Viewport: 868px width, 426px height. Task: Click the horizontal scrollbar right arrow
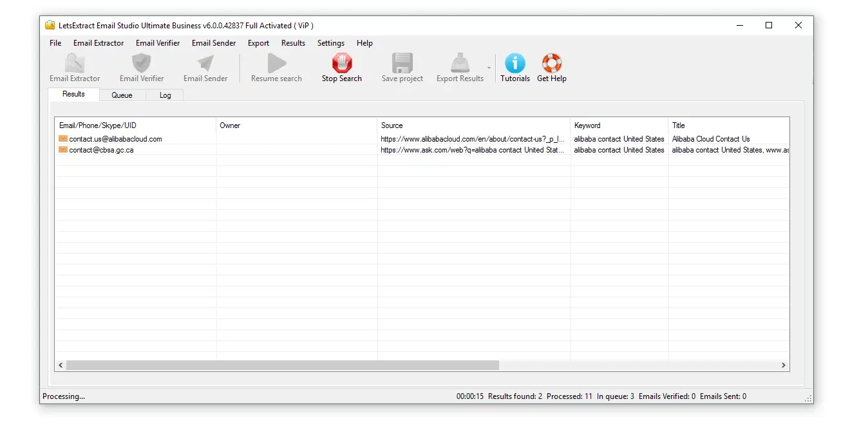click(784, 365)
